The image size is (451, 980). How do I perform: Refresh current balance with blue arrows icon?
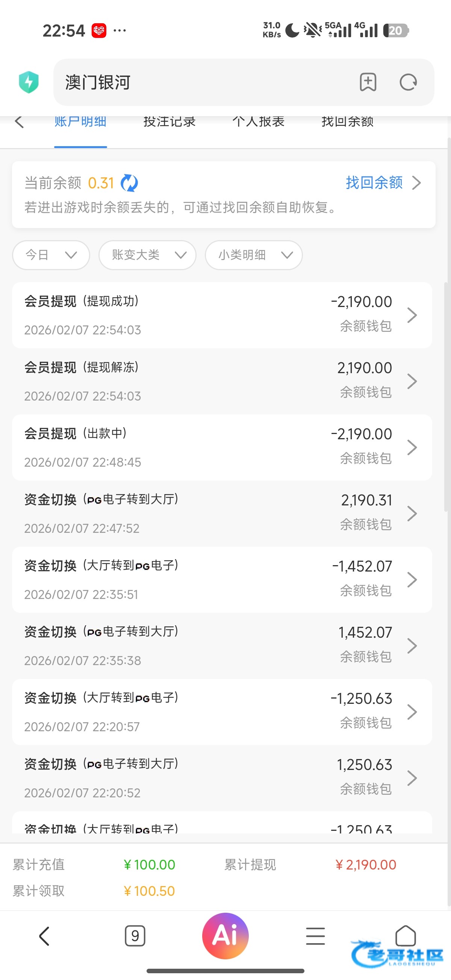click(129, 183)
